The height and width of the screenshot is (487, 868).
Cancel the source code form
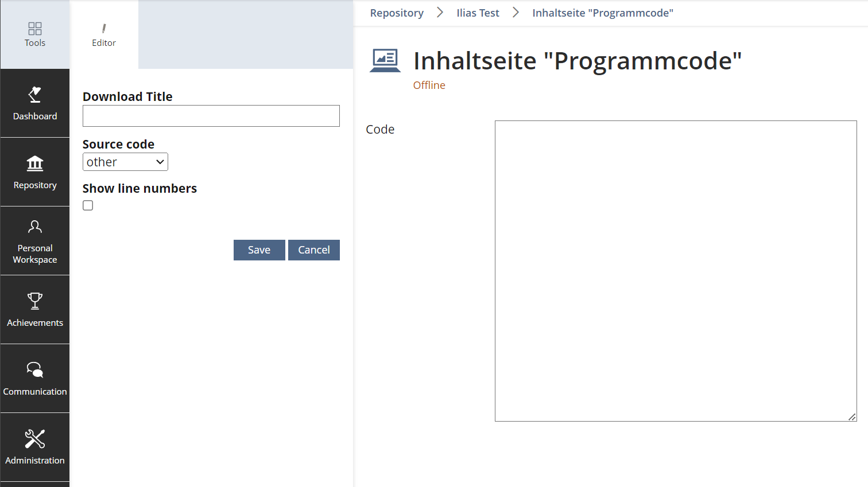(314, 250)
